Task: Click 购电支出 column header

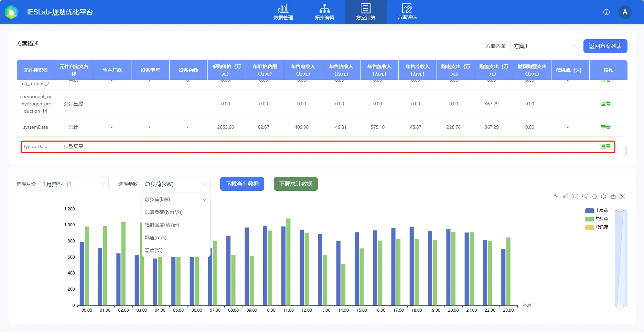Action: 456,70
